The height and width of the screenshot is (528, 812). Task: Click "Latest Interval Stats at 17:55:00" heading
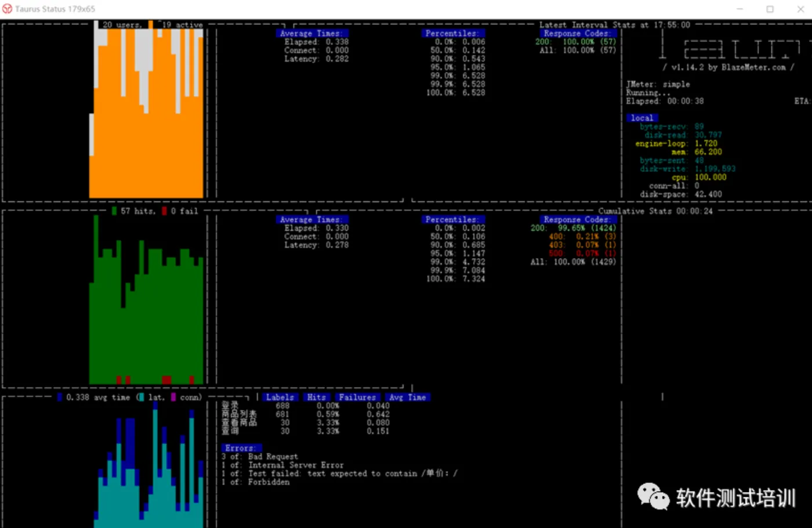point(615,25)
